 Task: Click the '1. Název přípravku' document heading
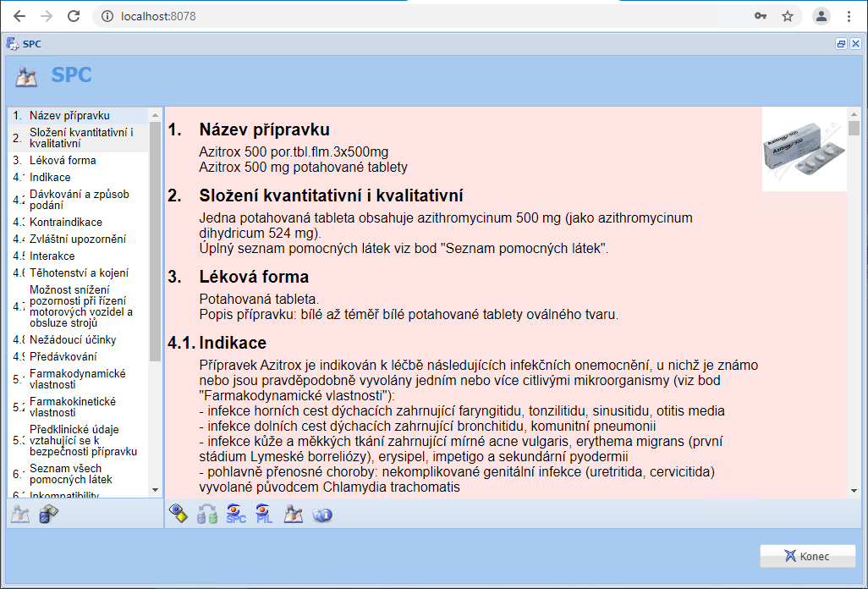249,129
